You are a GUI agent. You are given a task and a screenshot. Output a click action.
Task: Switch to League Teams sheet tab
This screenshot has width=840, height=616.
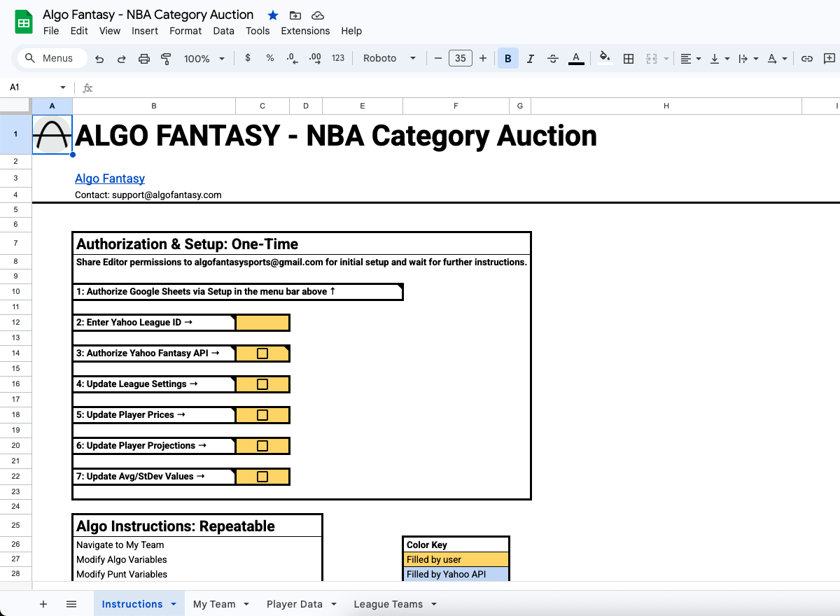[x=388, y=604]
